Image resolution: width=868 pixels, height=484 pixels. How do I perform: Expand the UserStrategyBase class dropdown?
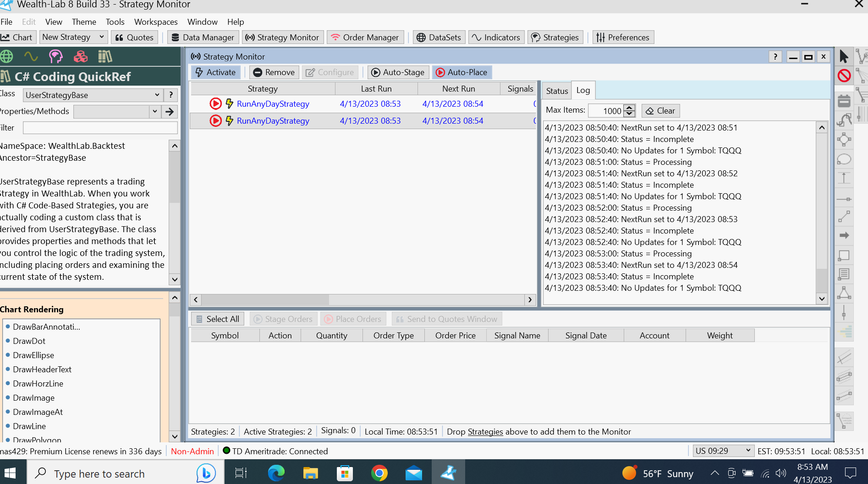click(157, 95)
